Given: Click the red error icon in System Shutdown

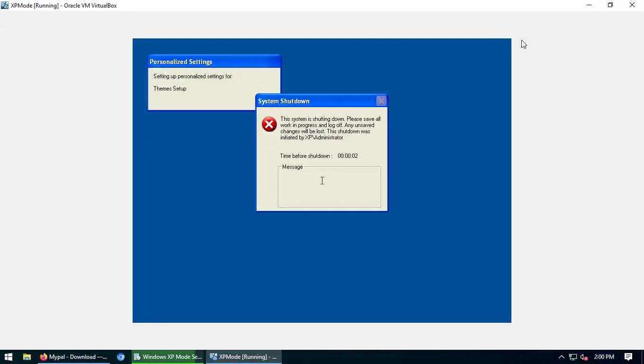Looking at the screenshot, I should click(x=269, y=124).
